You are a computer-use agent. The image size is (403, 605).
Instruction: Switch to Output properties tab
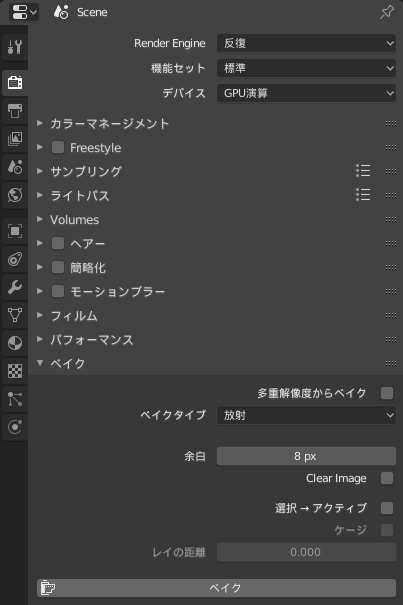(x=15, y=111)
